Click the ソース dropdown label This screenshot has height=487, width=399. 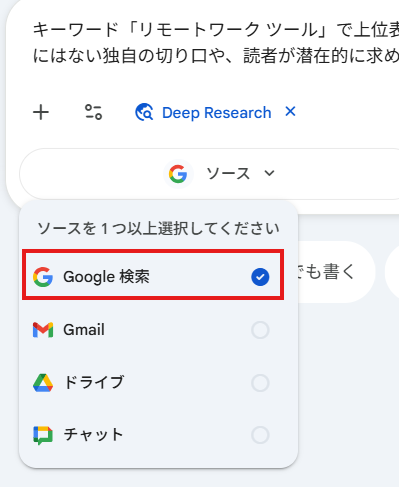pyautogui.click(x=228, y=174)
